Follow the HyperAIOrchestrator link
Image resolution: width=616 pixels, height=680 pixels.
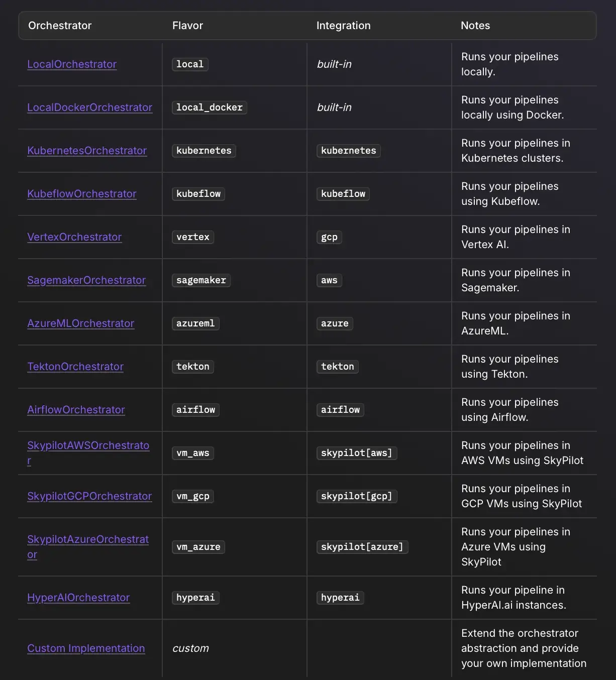click(78, 598)
